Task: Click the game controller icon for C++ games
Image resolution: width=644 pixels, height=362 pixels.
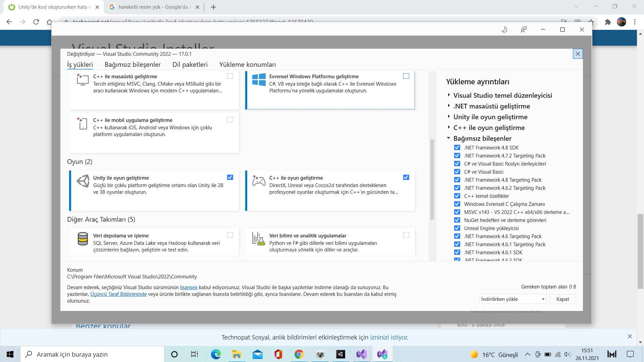Action: click(259, 181)
